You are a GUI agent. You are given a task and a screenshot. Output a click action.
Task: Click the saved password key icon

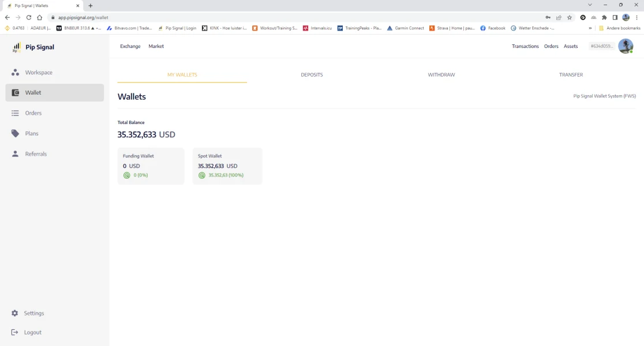tap(548, 18)
